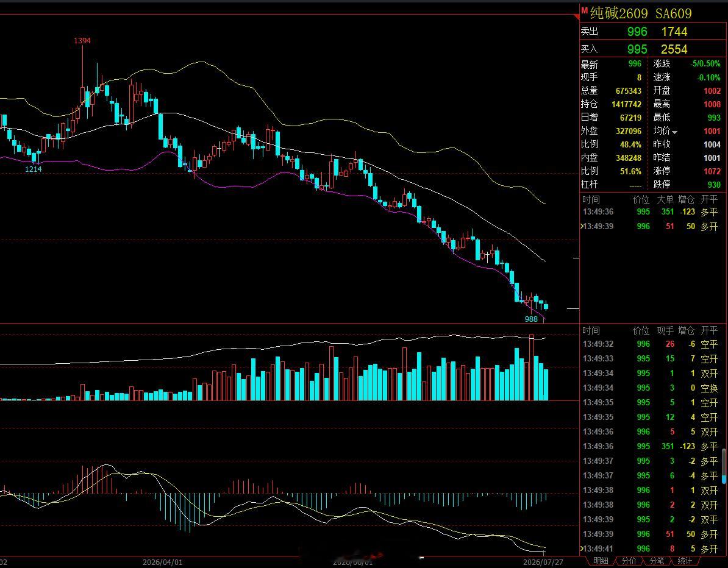Select the 分笔 tab

[x=657, y=561]
